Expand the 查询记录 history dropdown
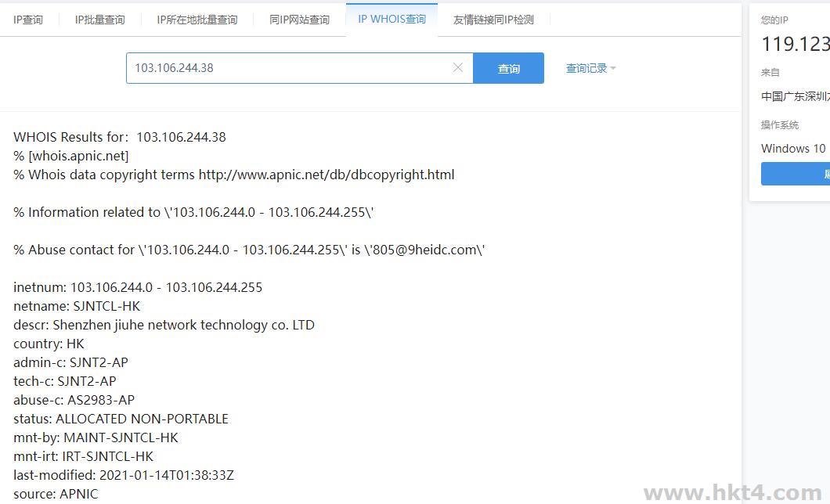Image resolution: width=830 pixels, height=504 pixels. pyautogui.click(x=590, y=68)
